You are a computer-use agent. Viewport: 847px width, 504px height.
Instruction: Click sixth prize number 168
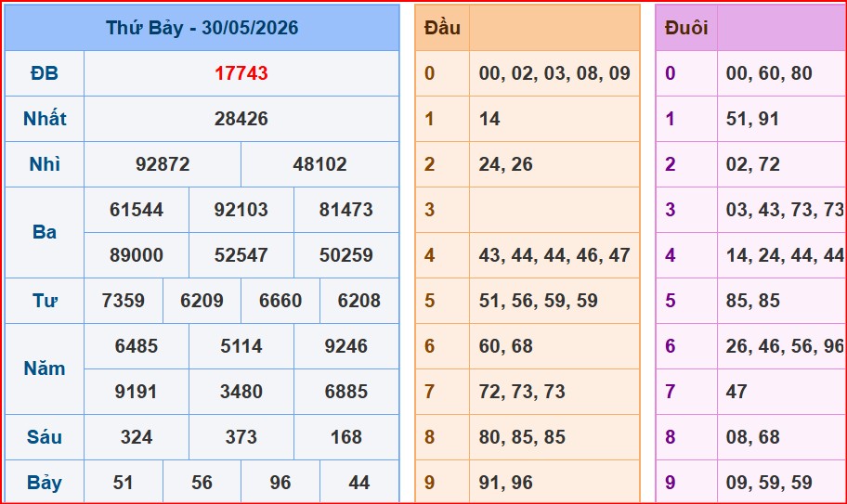coord(345,437)
